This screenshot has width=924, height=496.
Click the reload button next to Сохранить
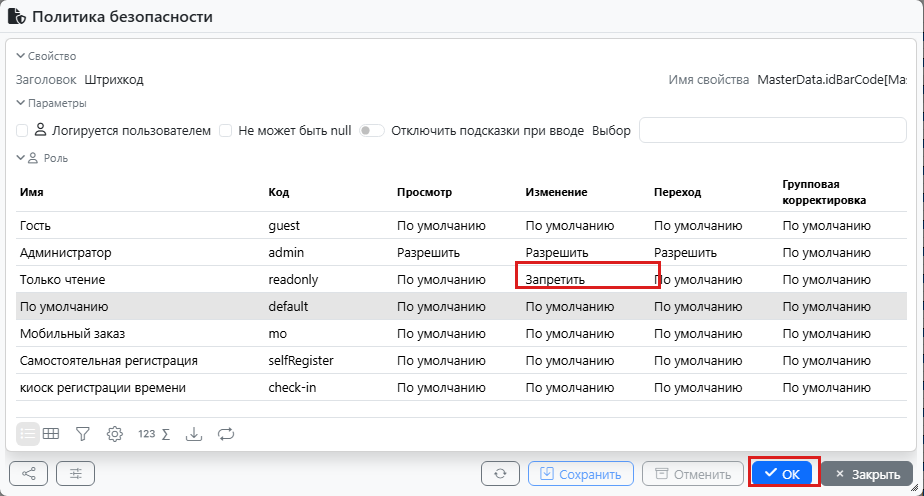500,474
